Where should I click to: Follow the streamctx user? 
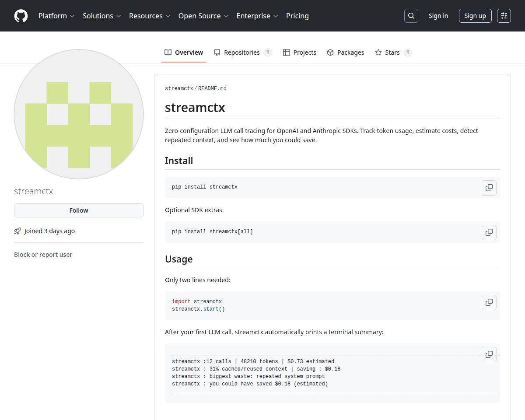(x=79, y=210)
